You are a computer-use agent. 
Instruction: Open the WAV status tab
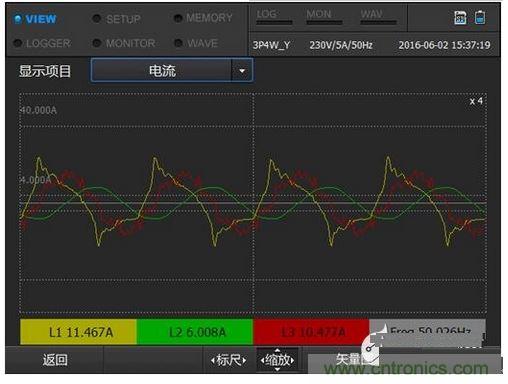pyautogui.click(x=378, y=16)
